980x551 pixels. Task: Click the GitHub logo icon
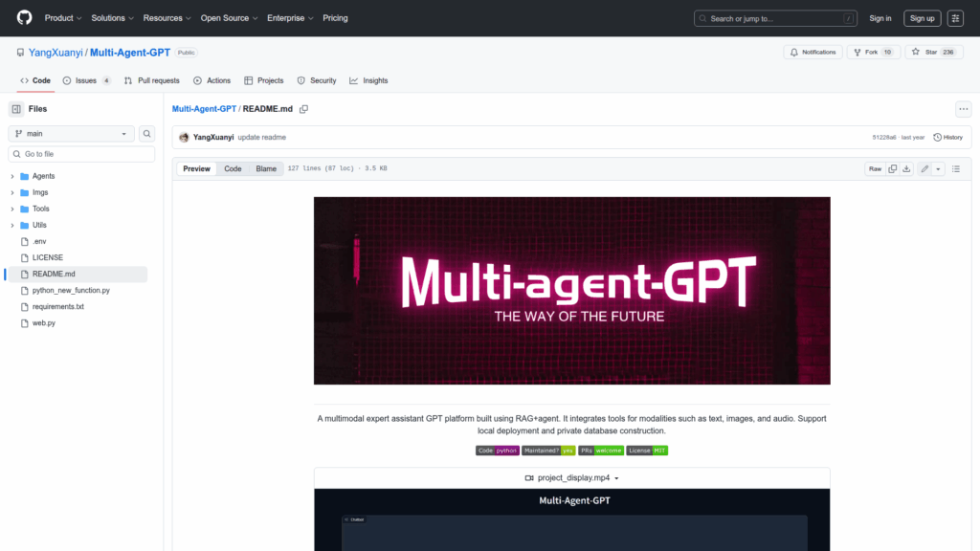[x=24, y=18]
